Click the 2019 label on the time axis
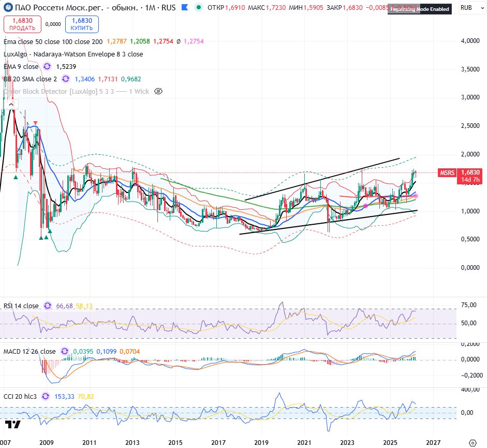Image resolution: width=487 pixels, height=448 pixels. pyautogui.click(x=261, y=443)
